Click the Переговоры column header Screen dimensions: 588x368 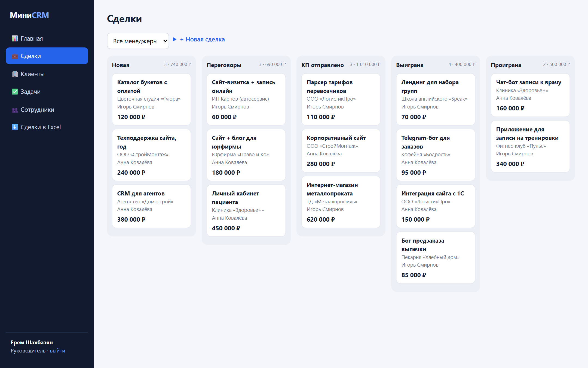(x=224, y=65)
